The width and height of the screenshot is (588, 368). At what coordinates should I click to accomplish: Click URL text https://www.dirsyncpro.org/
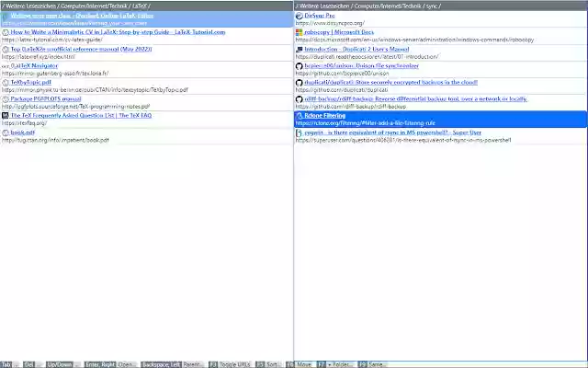[x=330, y=23]
